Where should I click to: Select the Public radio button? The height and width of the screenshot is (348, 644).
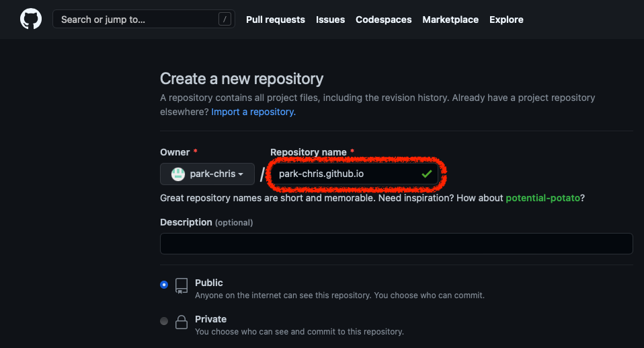[164, 285]
